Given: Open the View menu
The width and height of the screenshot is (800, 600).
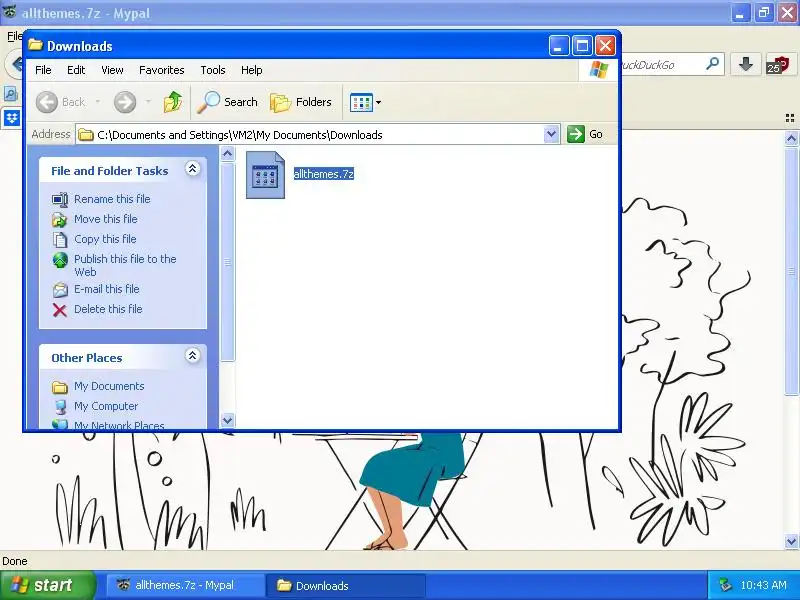Looking at the screenshot, I should (x=112, y=70).
